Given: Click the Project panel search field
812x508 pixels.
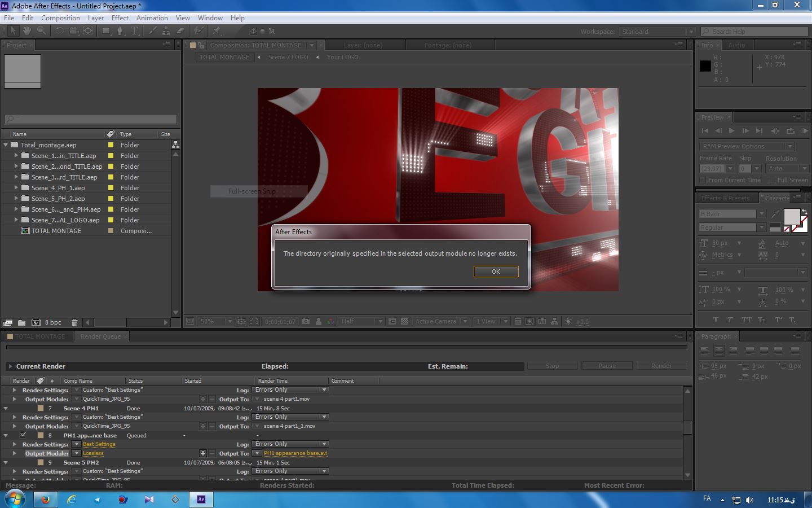Looking at the screenshot, I should pos(91,119).
